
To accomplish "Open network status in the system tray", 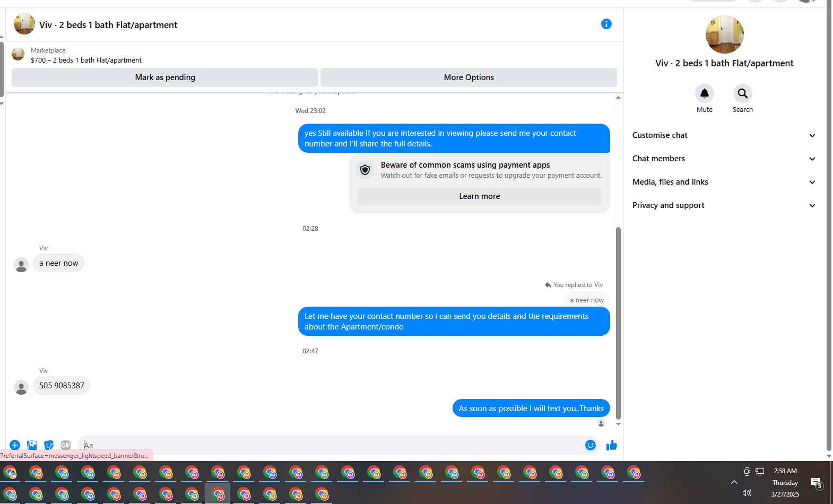I will pos(760,472).
